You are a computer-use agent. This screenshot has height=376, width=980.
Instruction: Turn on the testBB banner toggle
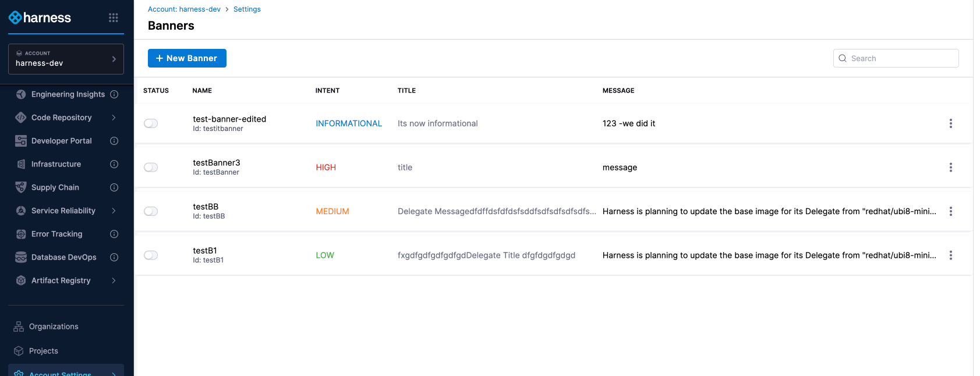[x=151, y=211]
